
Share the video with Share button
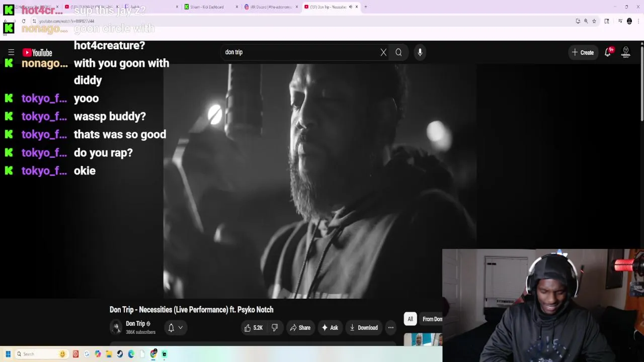coord(300,328)
